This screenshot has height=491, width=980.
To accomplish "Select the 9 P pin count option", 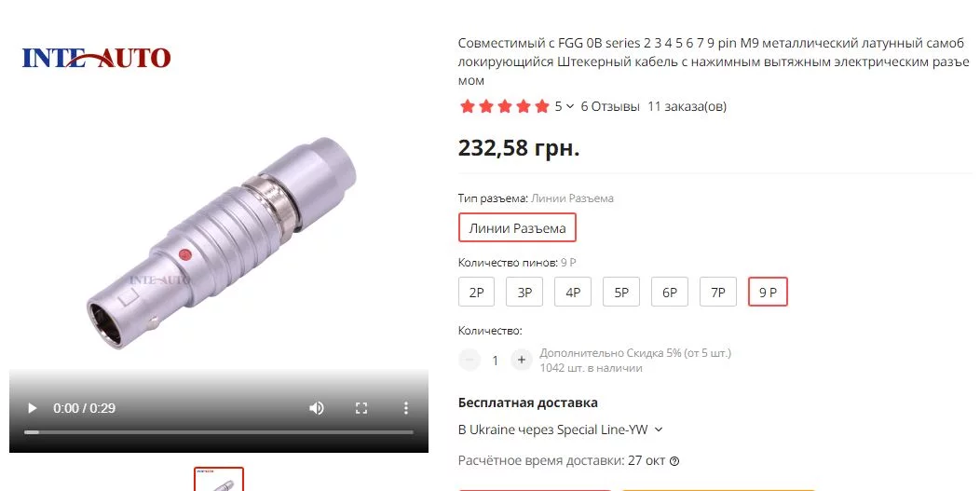I will pyautogui.click(x=768, y=293).
